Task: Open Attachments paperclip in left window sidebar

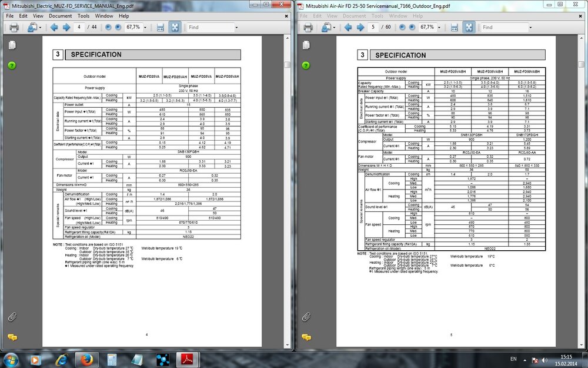Action: click(x=12, y=317)
